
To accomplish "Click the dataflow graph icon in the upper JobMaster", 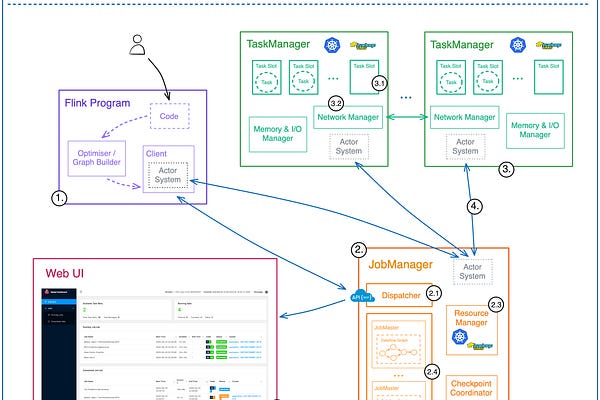I will click(x=398, y=353).
